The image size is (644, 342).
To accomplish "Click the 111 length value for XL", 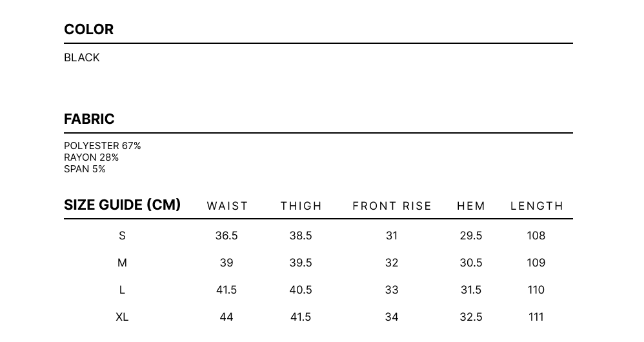I will (536, 317).
